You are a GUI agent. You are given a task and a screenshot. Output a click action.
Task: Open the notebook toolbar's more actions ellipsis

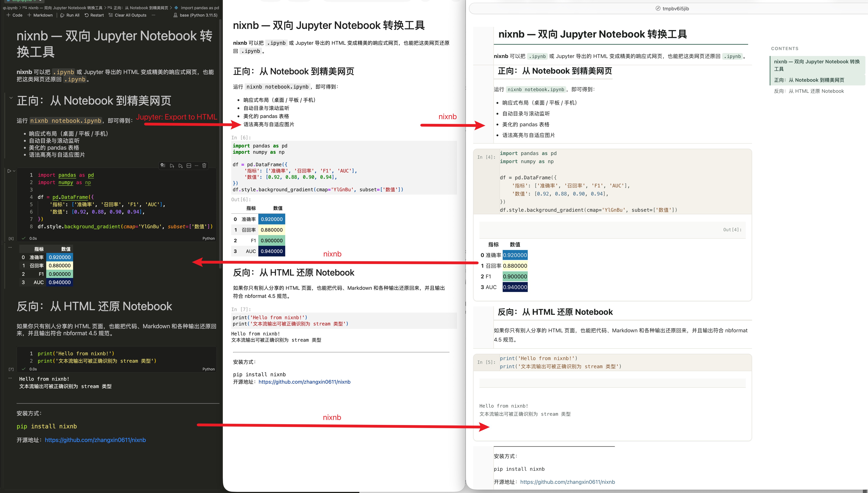pyautogui.click(x=153, y=15)
